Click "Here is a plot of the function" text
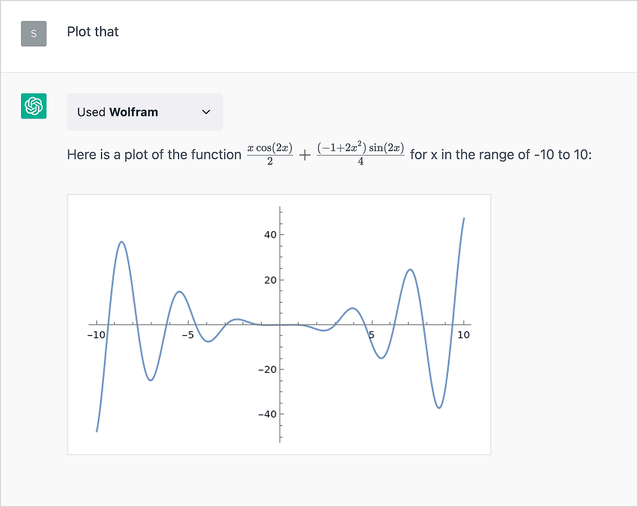638x507 pixels. point(154,156)
